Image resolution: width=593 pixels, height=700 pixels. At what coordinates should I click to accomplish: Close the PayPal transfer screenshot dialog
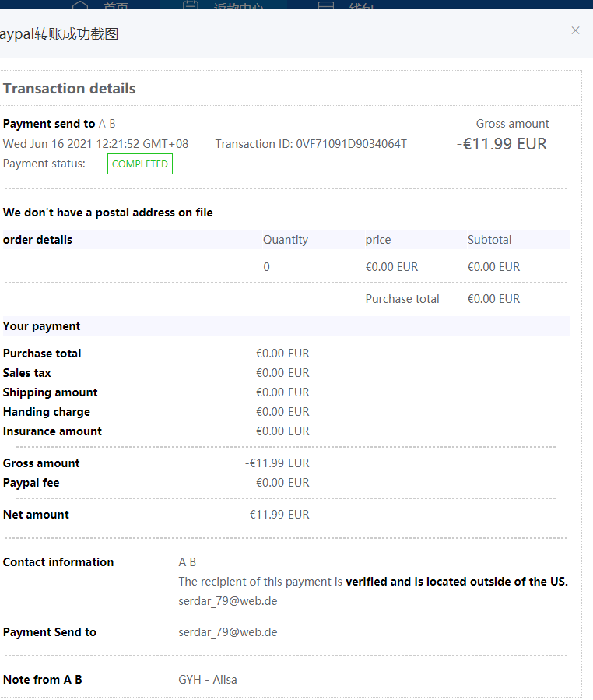[x=575, y=30]
